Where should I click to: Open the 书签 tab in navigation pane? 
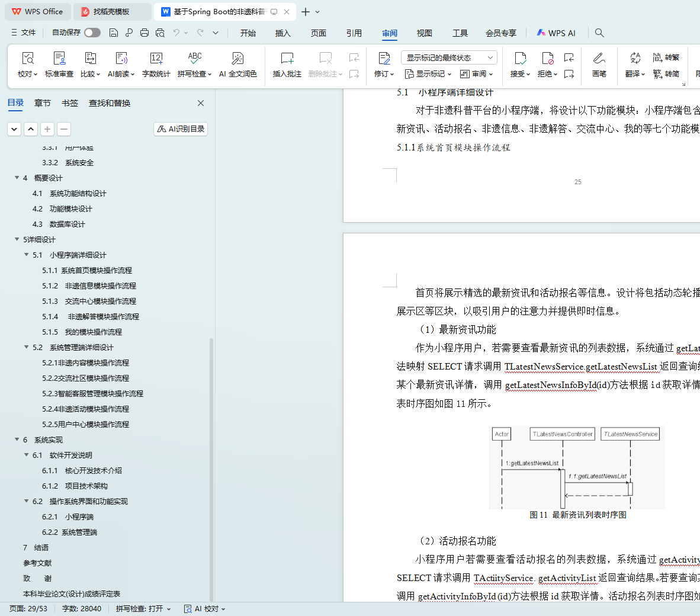pos(70,103)
